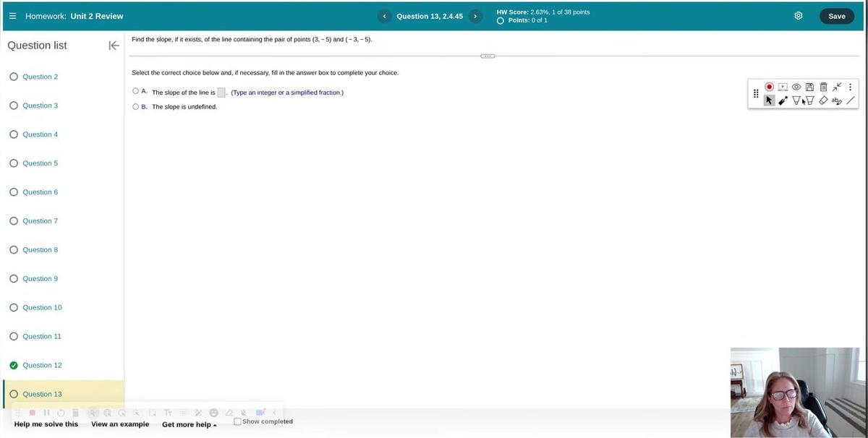Viewport: 868px width, 438px height.
Task: Select the straight line drawing tool
Action: pyautogui.click(x=851, y=101)
